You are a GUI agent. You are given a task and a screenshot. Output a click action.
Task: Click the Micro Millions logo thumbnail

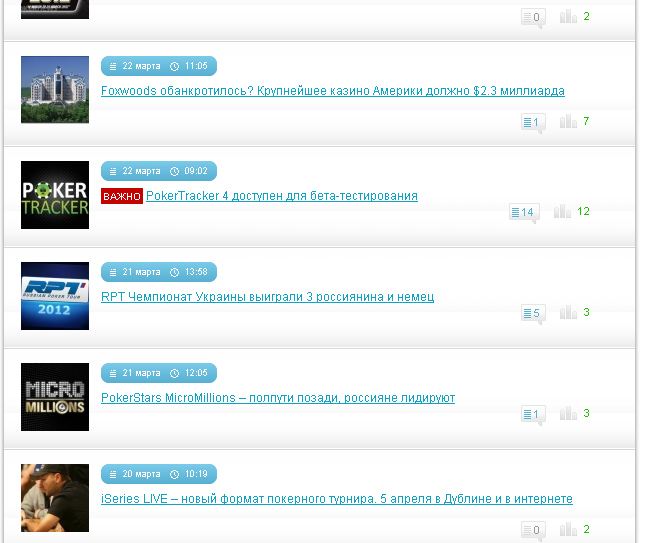click(55, 397)
